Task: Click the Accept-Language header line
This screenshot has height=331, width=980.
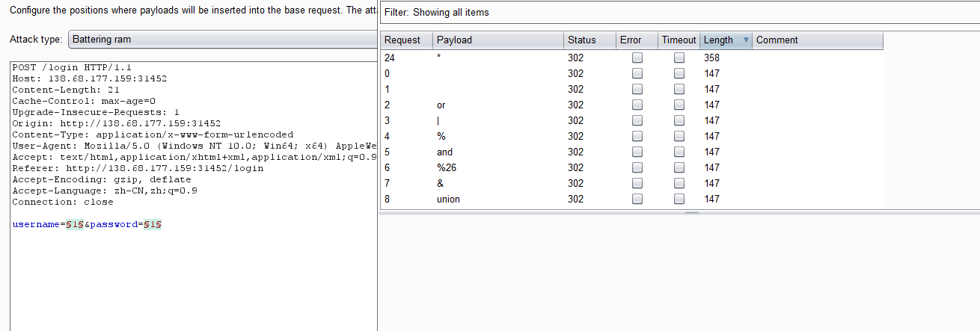Action: click(105, 191)
